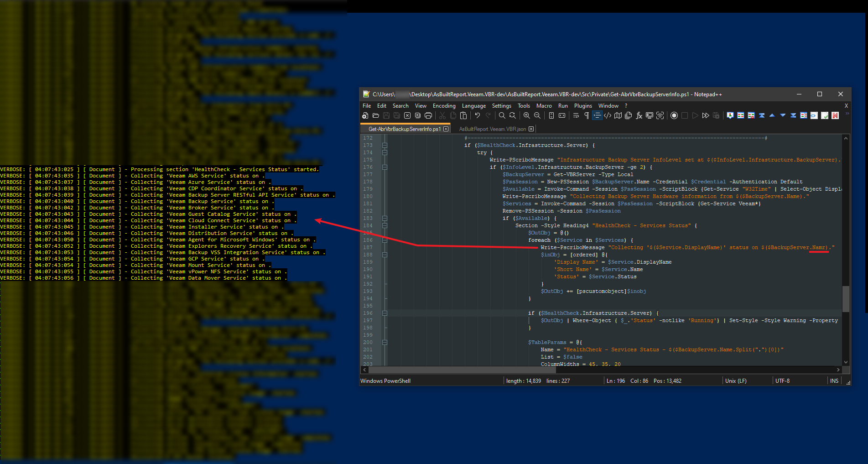
Task: Switch INS to overwrite mode
Action: (834, 381)
